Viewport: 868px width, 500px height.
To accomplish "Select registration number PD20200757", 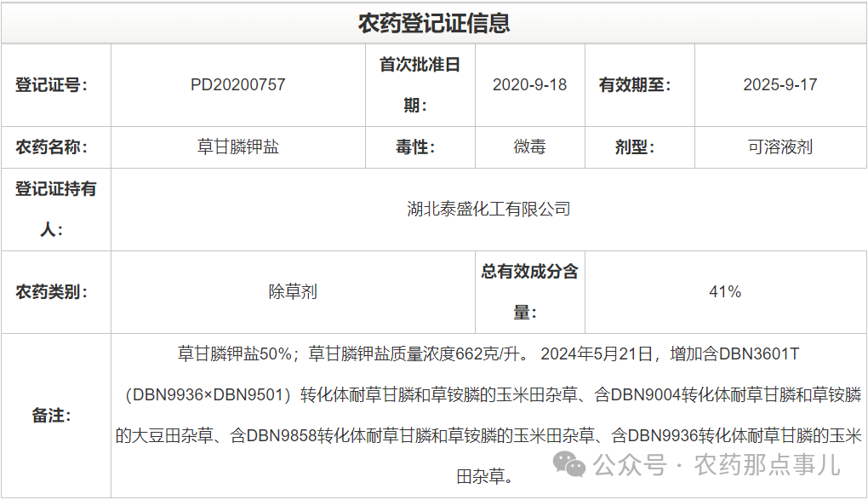I will [238, 85].
